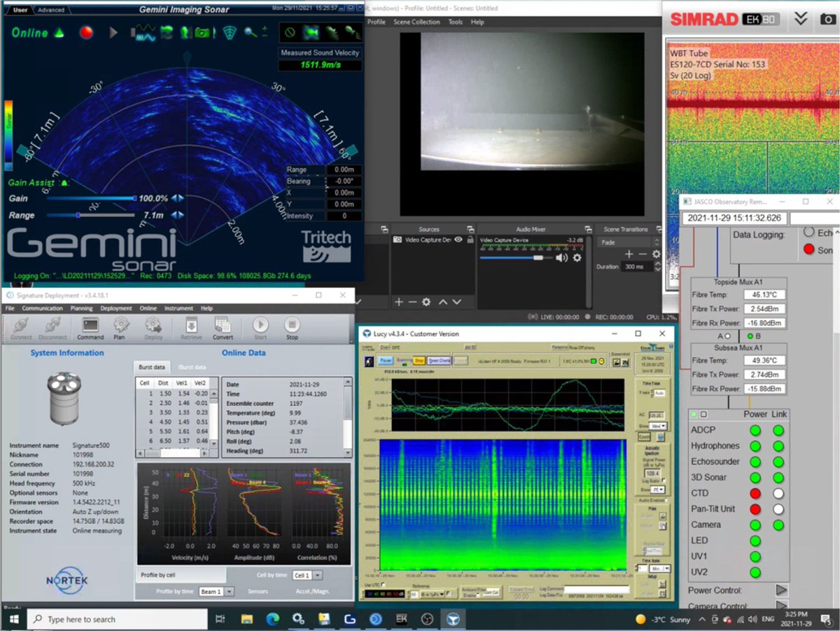Toggle CTD red Power indicator in JASCO panel
The width and height of the screenshot is (840, 631).
pyautogui.click(x=755, y=493)
